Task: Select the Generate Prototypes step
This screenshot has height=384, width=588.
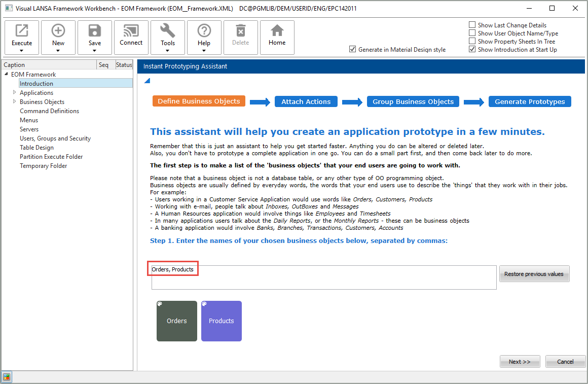Action: pyautogui.click(x=530, y=102)
